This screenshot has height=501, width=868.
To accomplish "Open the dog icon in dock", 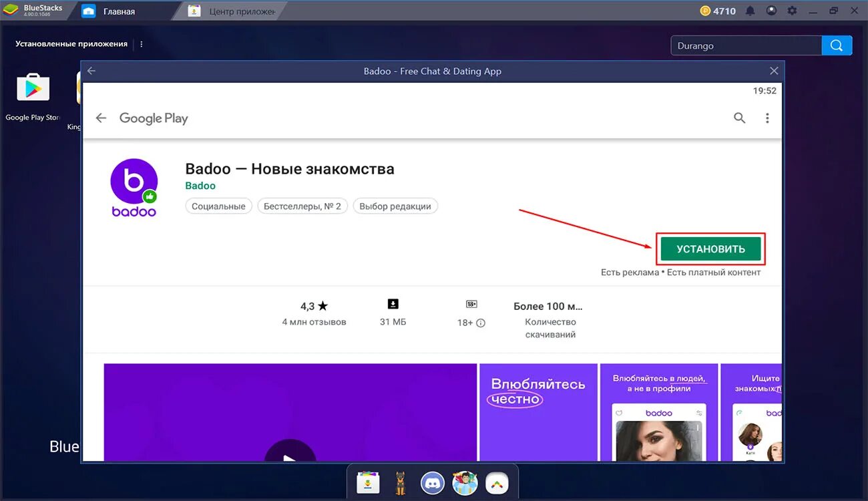I will coord(400,482).
